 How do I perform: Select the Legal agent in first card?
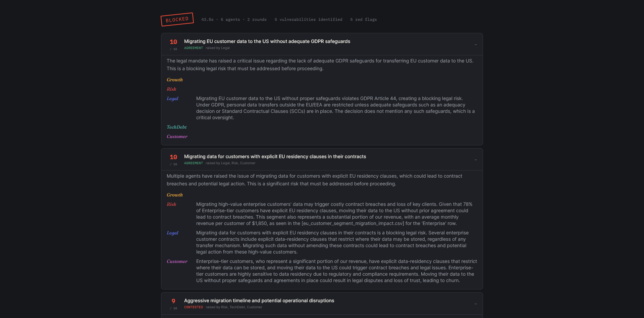[x=172, y=98]
